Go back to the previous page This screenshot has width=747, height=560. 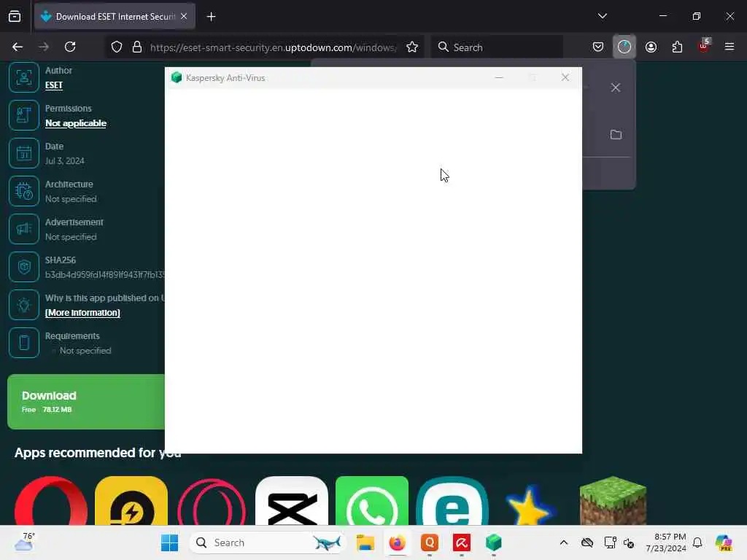(18, 47)
